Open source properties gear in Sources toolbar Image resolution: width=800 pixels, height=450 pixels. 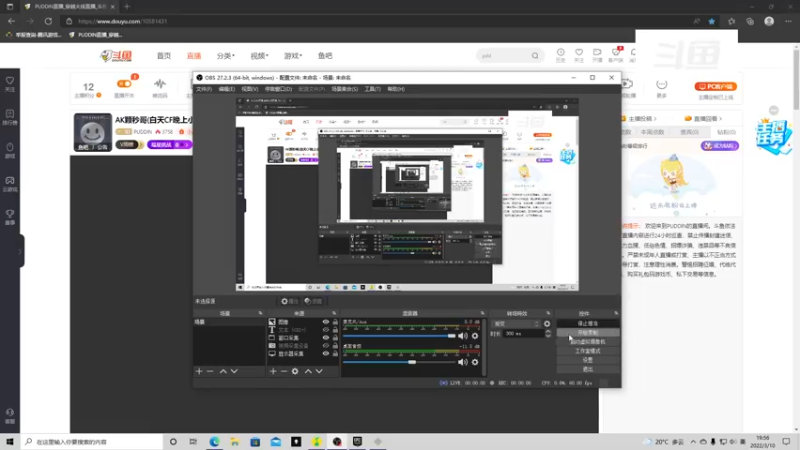295,371
